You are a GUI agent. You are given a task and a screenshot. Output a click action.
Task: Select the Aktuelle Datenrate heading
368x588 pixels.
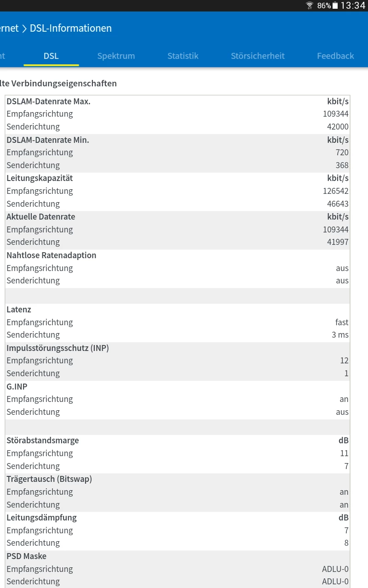point(40,217)
